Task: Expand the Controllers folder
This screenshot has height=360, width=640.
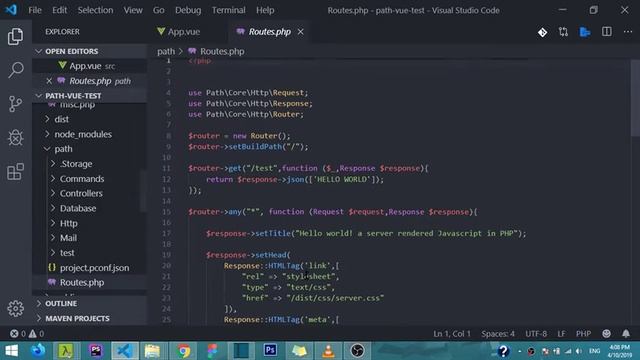Action: [89, 193]
